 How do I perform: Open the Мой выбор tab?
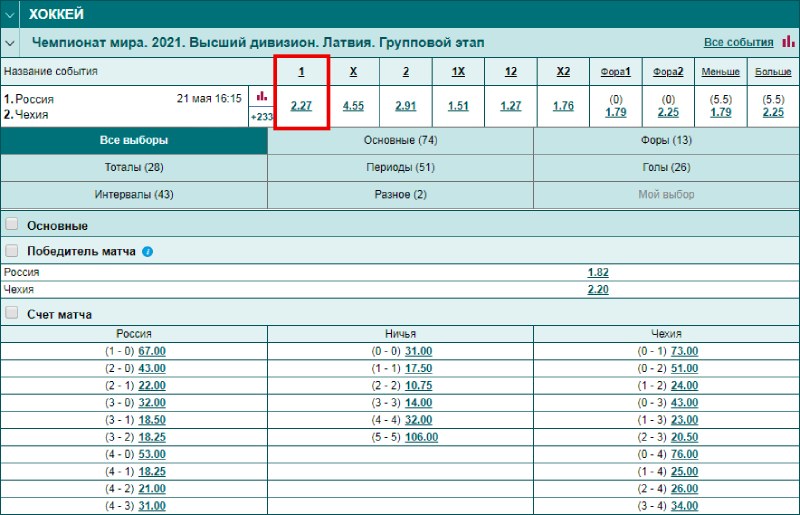click(666, 194)
